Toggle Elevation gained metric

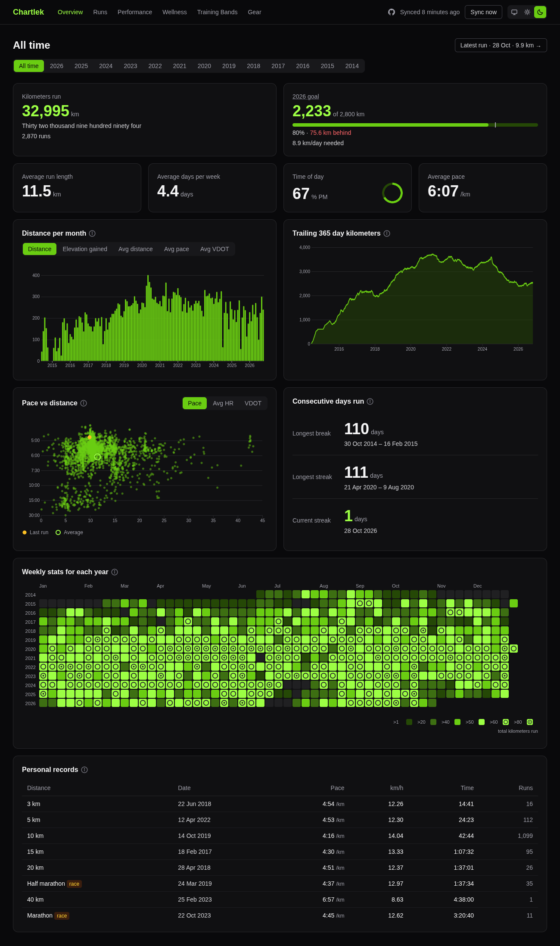[x=85, y=249]
